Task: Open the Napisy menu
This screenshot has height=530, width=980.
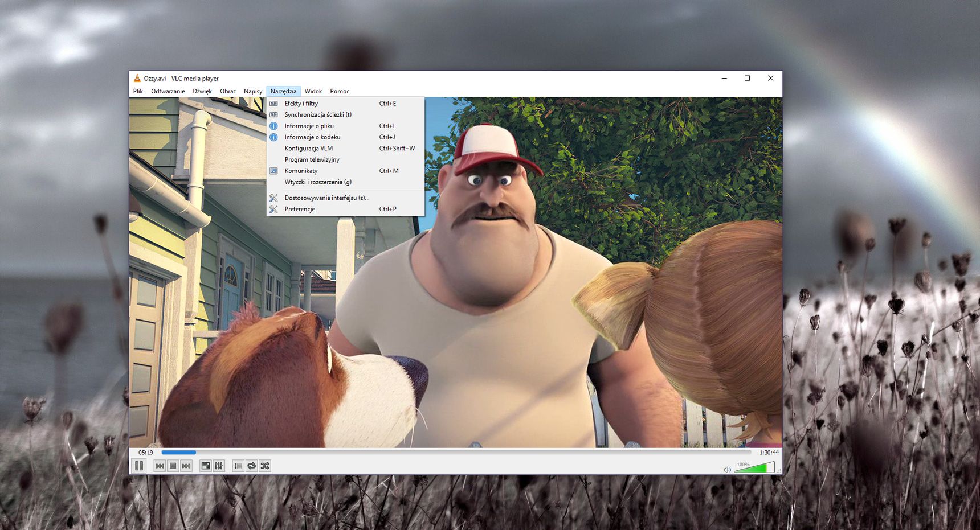Action: [x=253, y=91]
